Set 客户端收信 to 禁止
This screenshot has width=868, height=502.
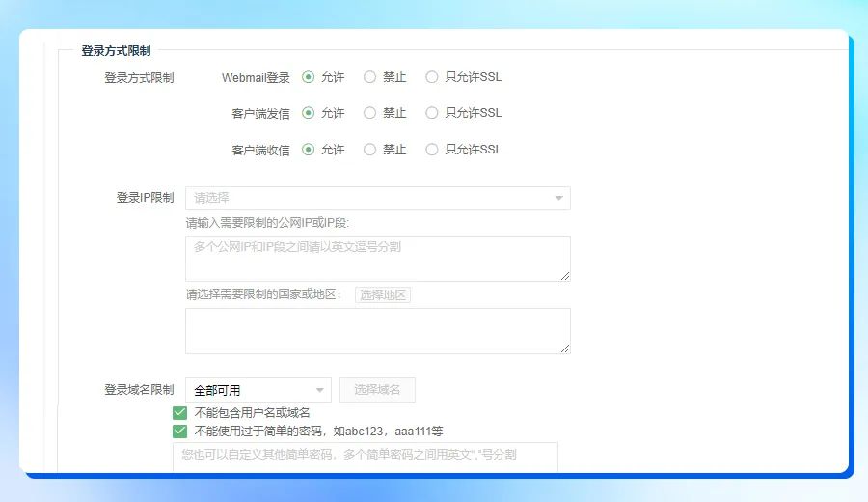(370, 150)
